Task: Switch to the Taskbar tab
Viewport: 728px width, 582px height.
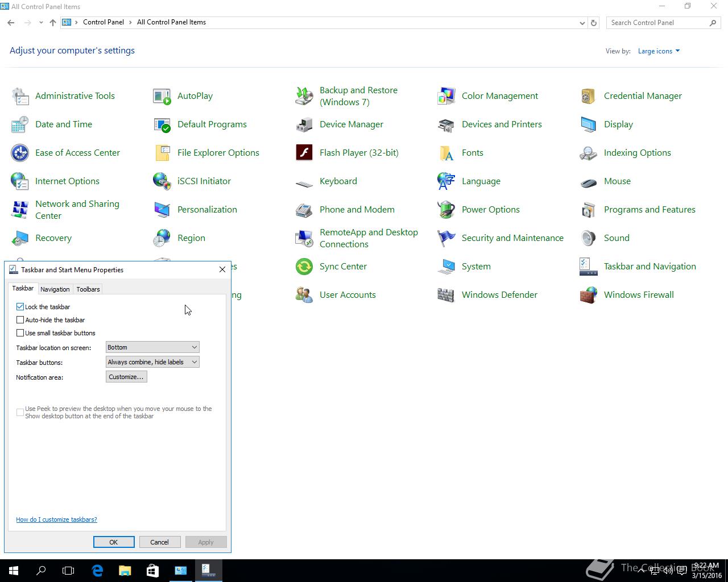Action: (23, 289)
